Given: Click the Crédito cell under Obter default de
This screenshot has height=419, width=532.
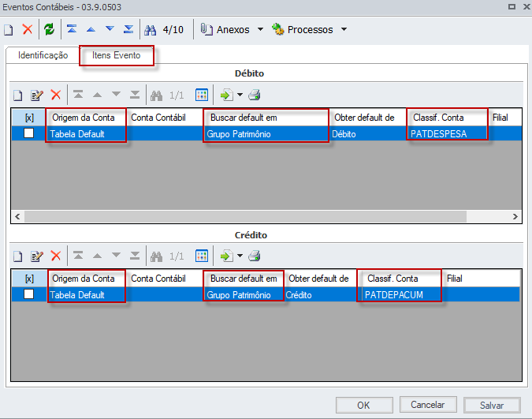Looking at the screenshot, I should (320, 294).
